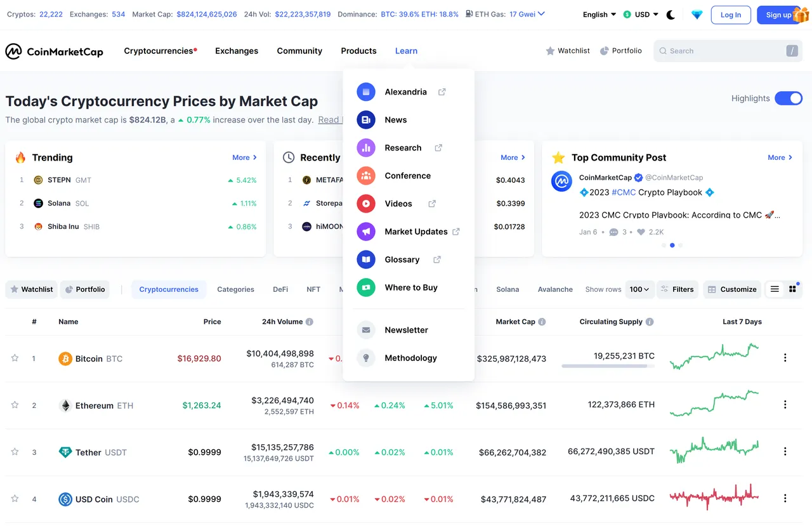Open the Filters button
This screenshot has width=812, height=526.
click(677, 289)
